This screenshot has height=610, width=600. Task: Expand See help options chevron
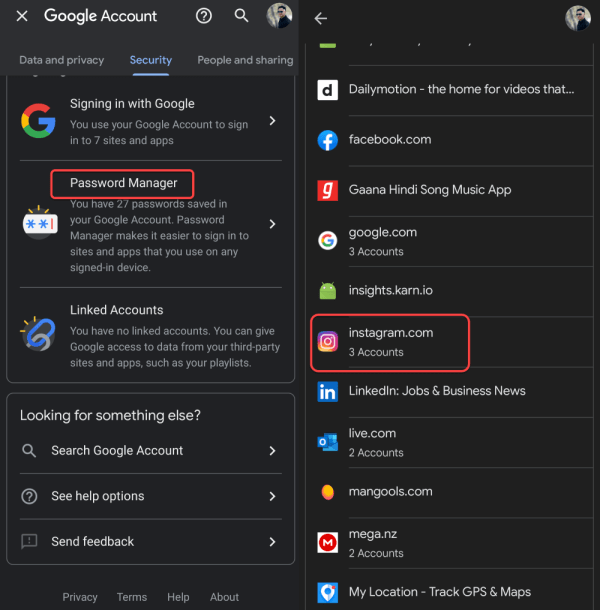click(272, 496)
